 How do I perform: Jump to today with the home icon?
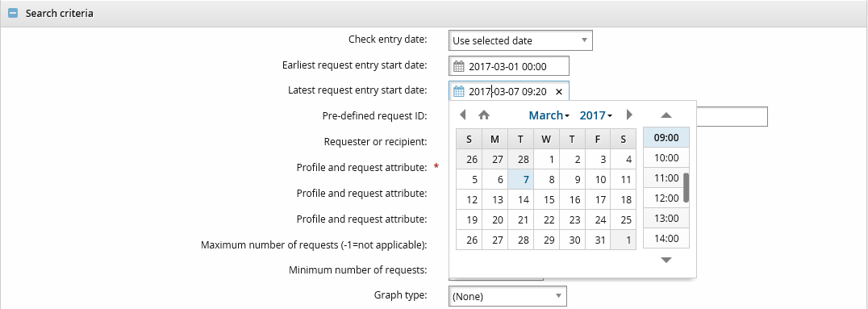[x=484, y=115]
